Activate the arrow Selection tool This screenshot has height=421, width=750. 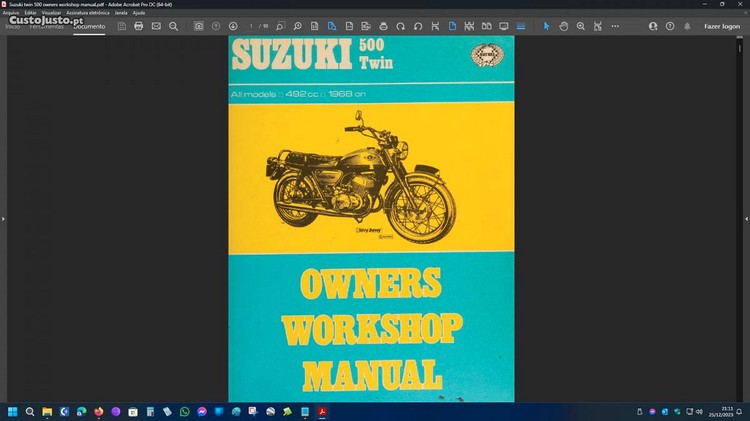click(546, 26)
